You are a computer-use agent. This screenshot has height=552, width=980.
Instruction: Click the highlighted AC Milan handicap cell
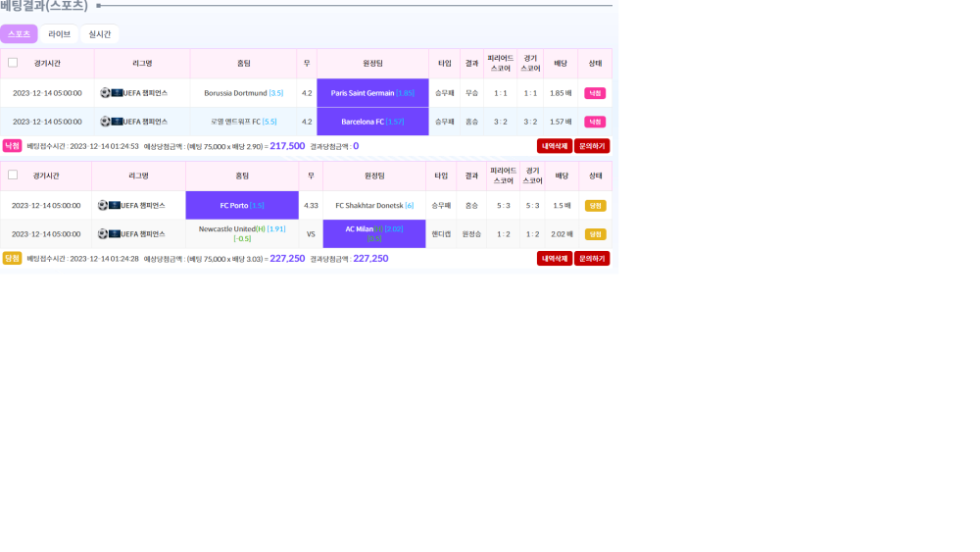(373, 234)
